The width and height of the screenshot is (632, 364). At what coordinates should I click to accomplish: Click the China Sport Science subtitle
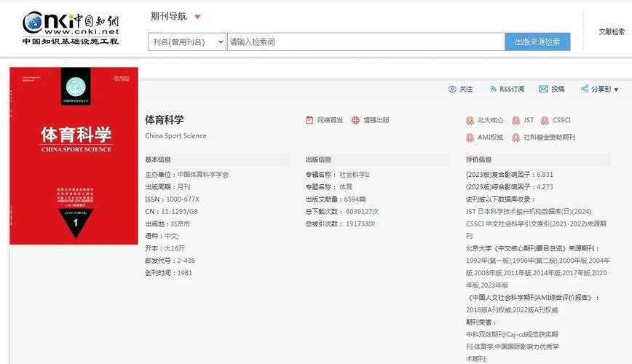[x=175, y=135]
